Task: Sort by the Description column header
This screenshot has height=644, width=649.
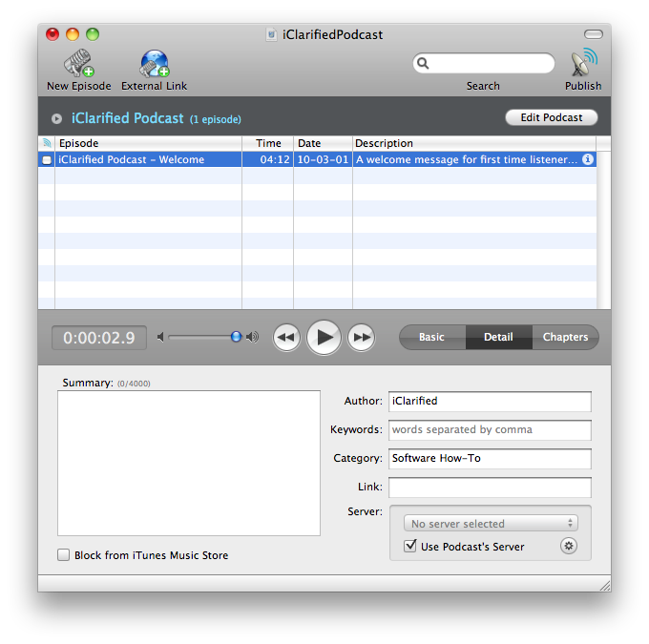Action: pos(474,143)
